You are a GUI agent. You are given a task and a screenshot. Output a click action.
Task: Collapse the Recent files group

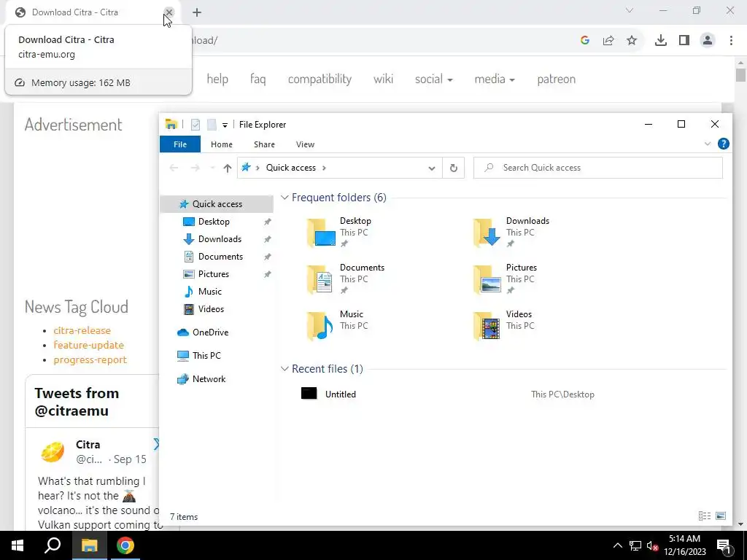click(x=285, y=368)
